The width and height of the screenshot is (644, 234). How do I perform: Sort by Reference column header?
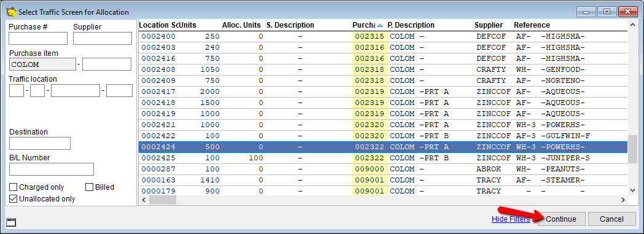[570, 25]
